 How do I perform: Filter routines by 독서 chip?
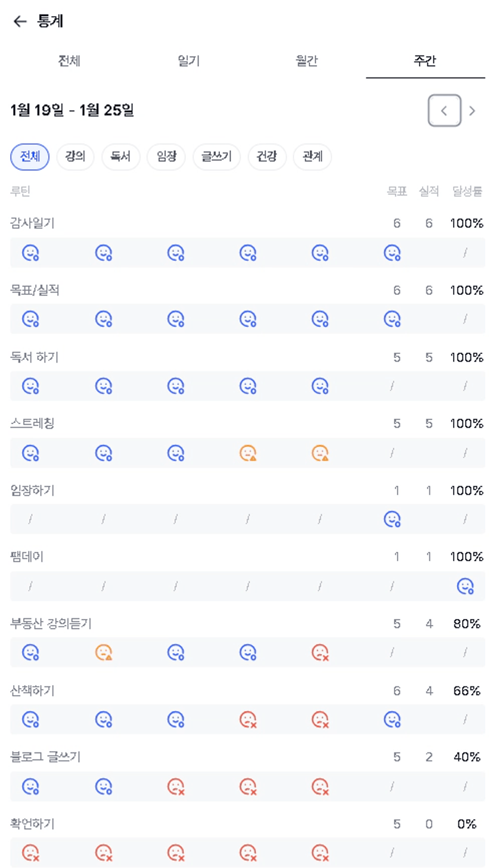[x=120, y=157]
